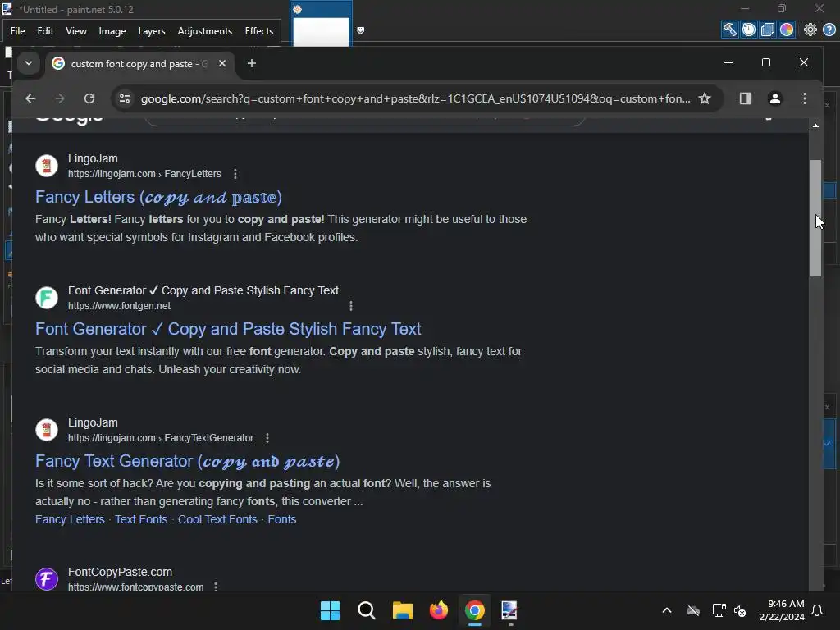The height and width of the screenshot is (630, 840).
Task: Open 'Font Generator ✓ Copy and Paste Stylish Fancy Text' link
Action: click(x=228, y=329)
